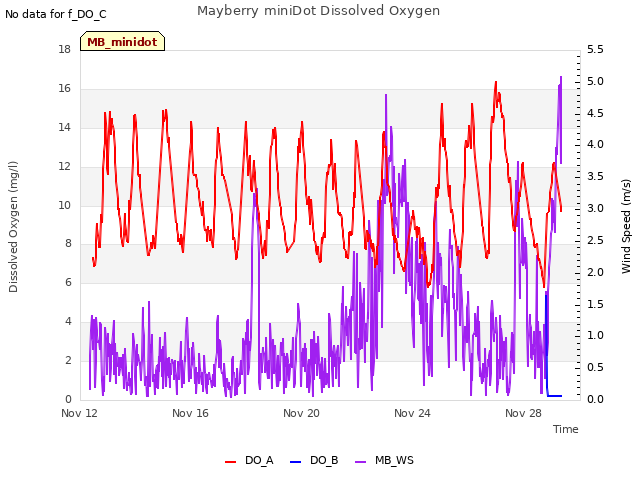Screen dimensions: 640x480
Task: Click the blue DO_B legend line swatch
Action: [295, 462]
